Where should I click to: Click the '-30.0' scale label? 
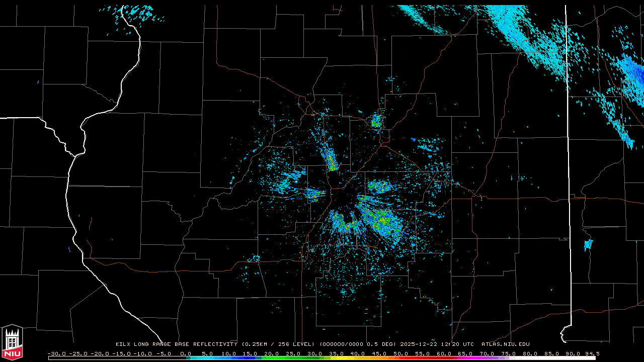(56, 353)
